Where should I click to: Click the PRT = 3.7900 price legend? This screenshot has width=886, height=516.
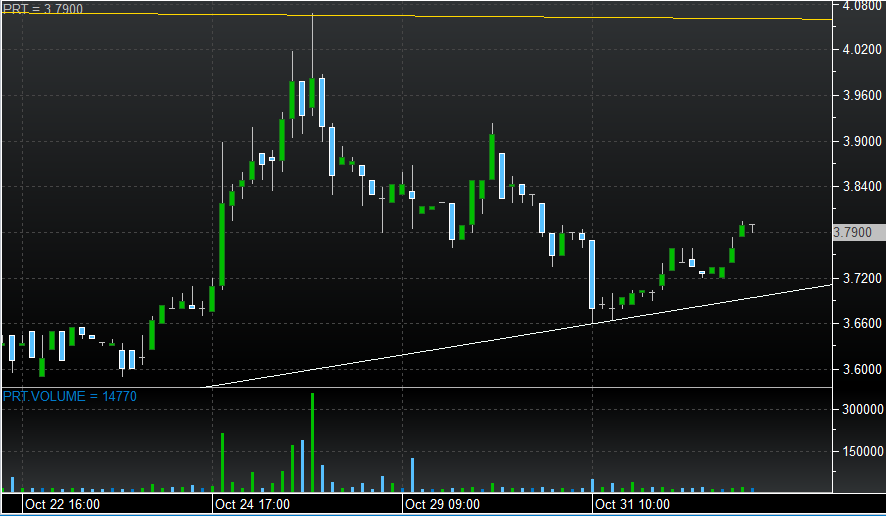[x=42, y=9]
